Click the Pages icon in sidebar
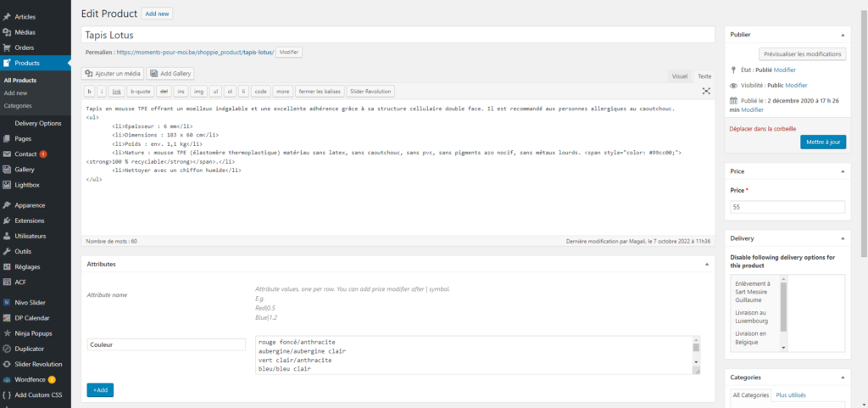The image size is (868, 408). point(7,138)
